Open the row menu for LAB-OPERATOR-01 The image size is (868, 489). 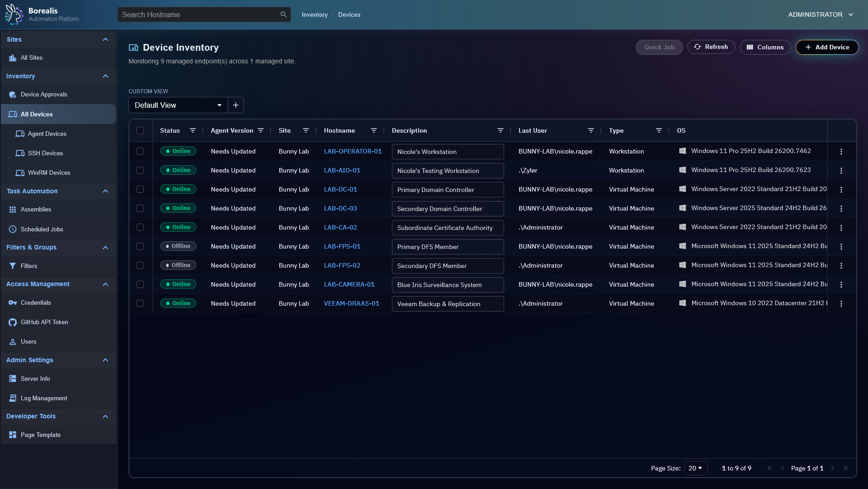pos(841,152)
